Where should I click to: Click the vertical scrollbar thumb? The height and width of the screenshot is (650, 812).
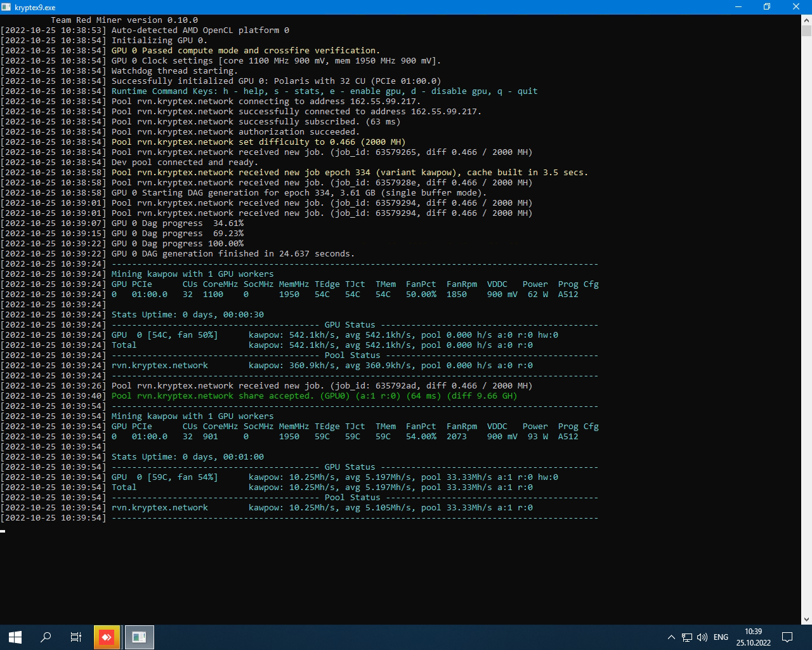[806, 31]
